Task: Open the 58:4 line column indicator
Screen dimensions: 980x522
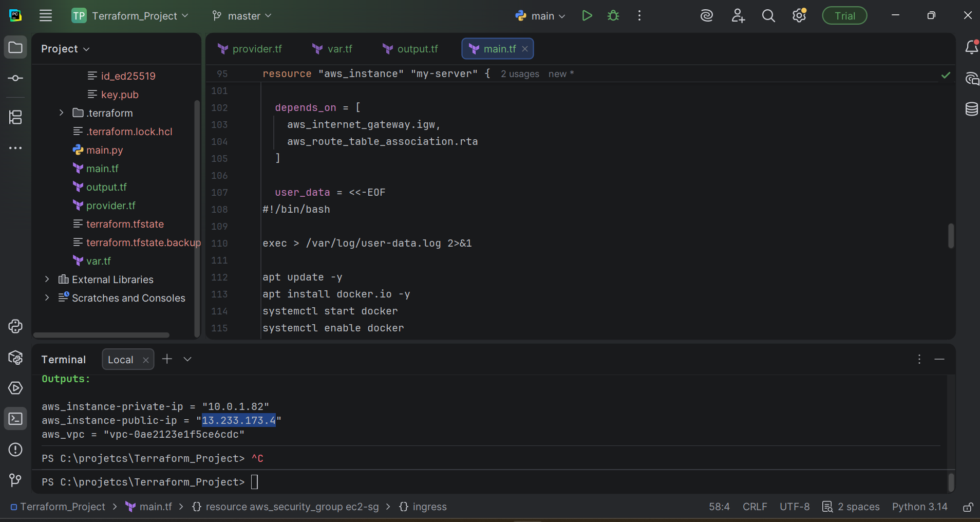Action: tap(719, 507)
